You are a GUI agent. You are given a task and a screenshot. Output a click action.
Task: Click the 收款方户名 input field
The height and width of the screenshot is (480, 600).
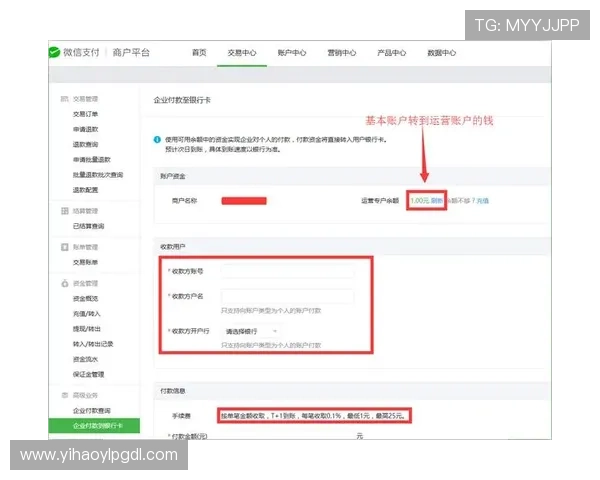(287, 296)
